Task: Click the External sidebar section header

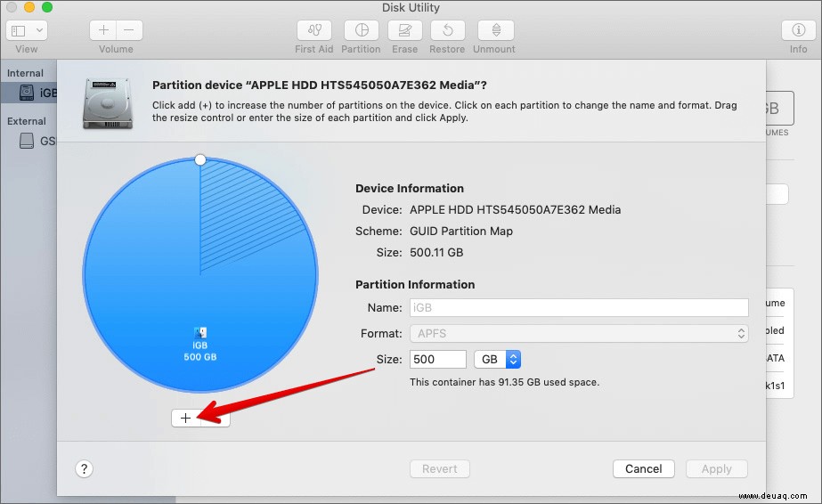Action: point(27,121)
